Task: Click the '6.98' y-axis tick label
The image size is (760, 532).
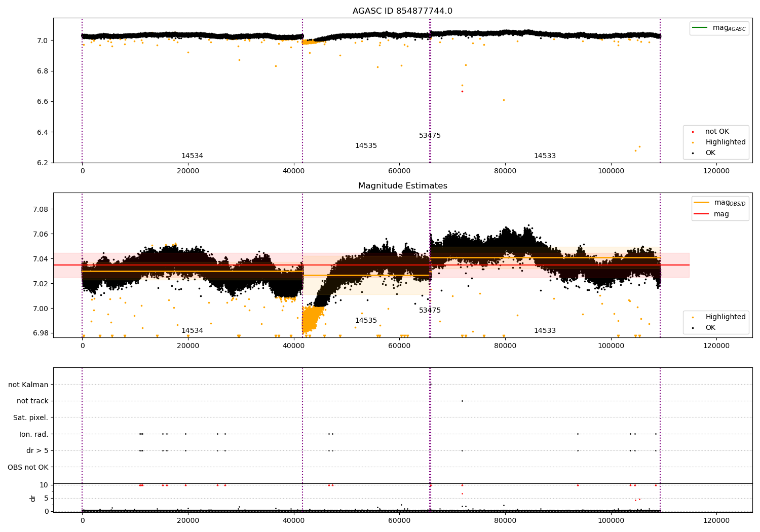Action: pos(41,333)
